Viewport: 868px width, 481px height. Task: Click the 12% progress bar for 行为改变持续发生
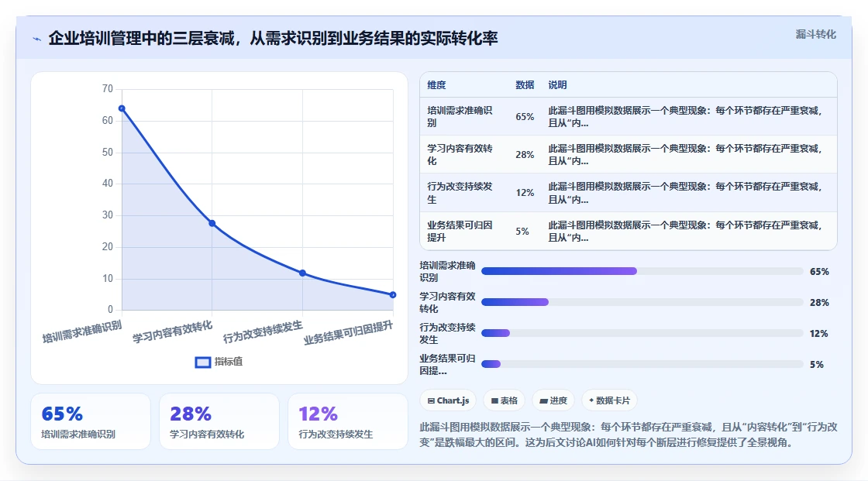tap(642, 333)
